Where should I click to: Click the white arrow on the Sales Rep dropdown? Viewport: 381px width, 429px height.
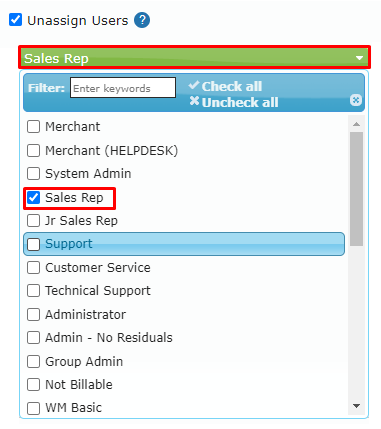pos(359,58)
